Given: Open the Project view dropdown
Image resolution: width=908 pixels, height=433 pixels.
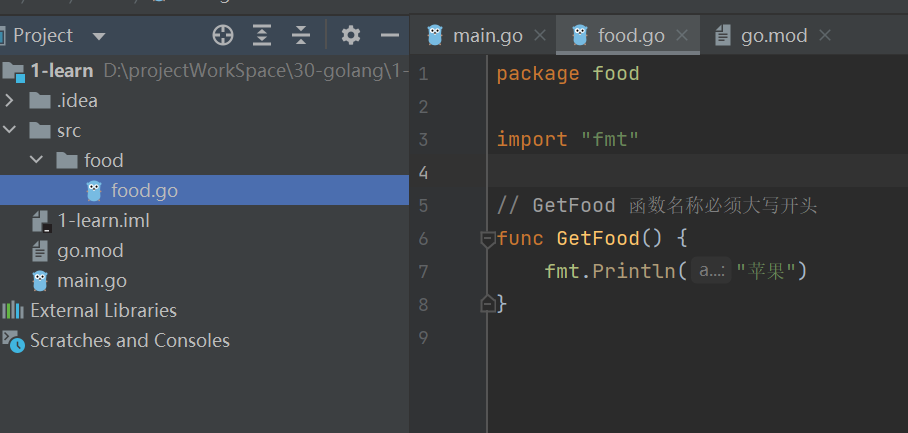Looking at the screenshot, I should (98, 37).
